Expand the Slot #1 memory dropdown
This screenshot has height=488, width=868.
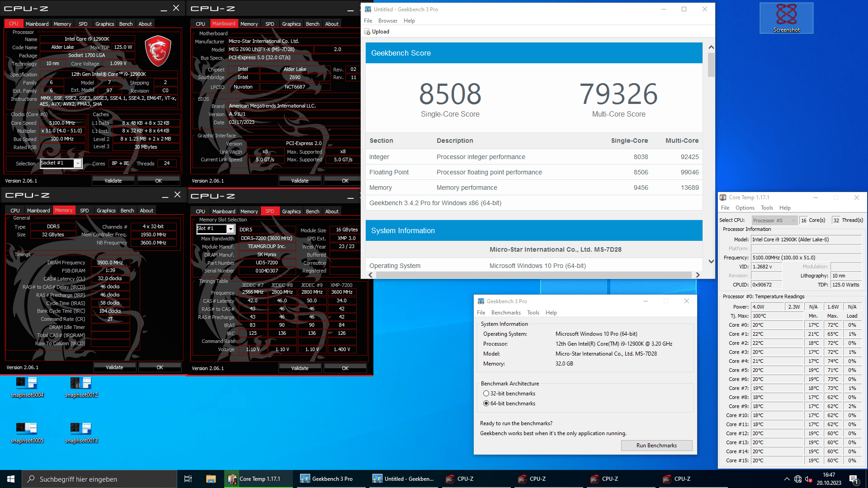pyautogui.click(x=231, y=229)
